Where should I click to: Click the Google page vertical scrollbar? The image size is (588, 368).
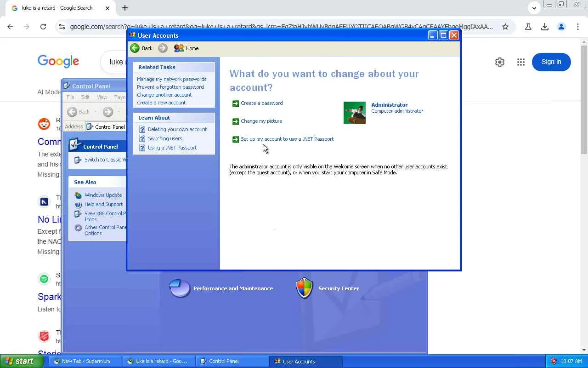[584, 99]
